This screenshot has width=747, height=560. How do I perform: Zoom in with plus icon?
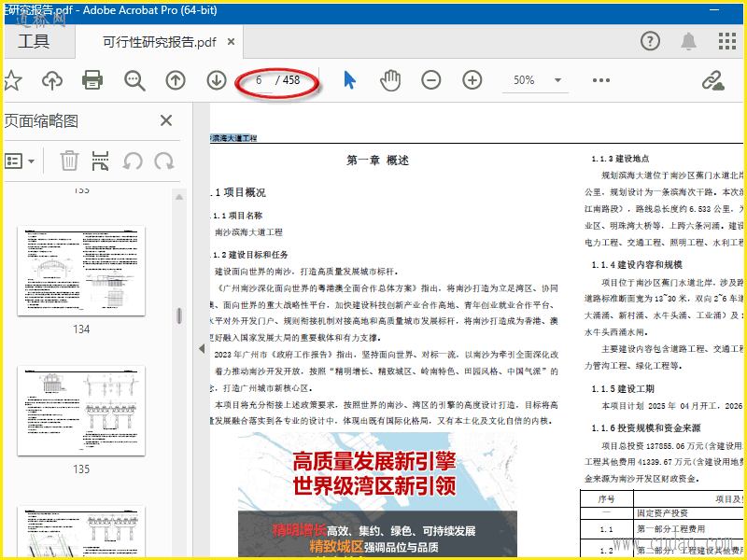tap(472, 80)
